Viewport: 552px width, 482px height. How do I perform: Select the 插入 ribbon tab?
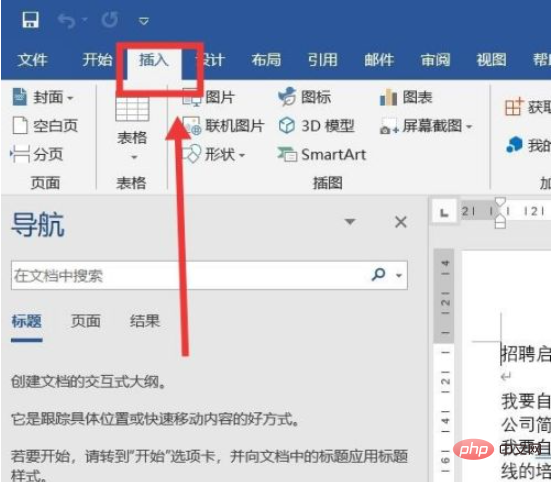[x=154, y=60]
